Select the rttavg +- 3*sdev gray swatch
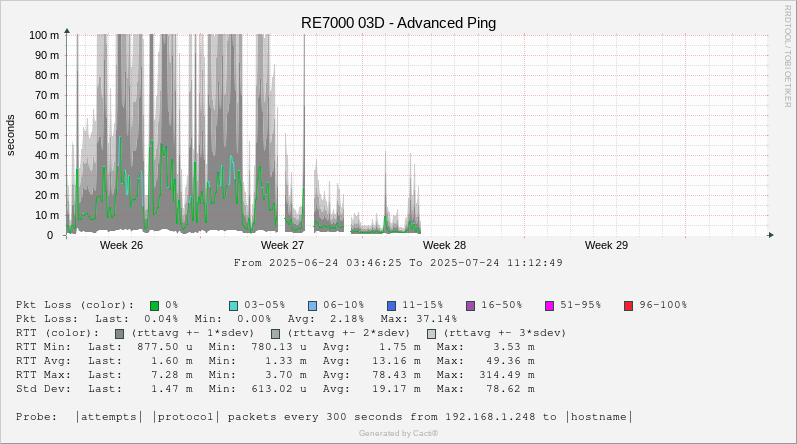This screenshot has width=797, height=444. pyautogui.click(x=431, y=333)
